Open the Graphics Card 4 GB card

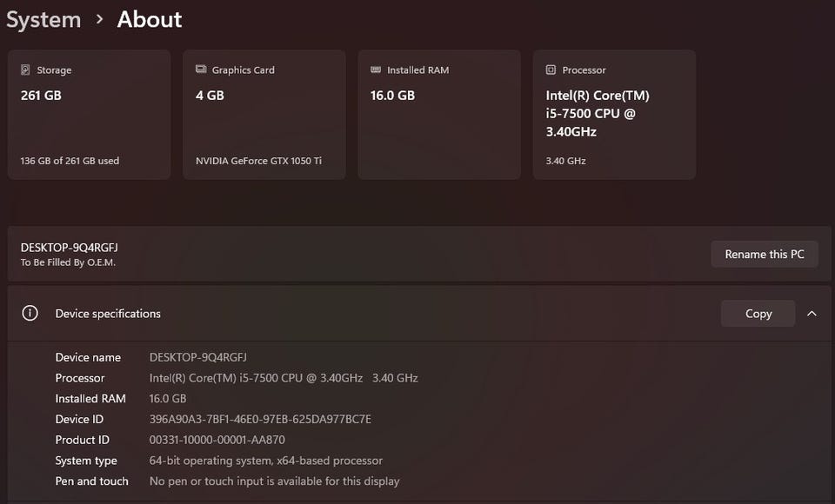tap(264, 115)
